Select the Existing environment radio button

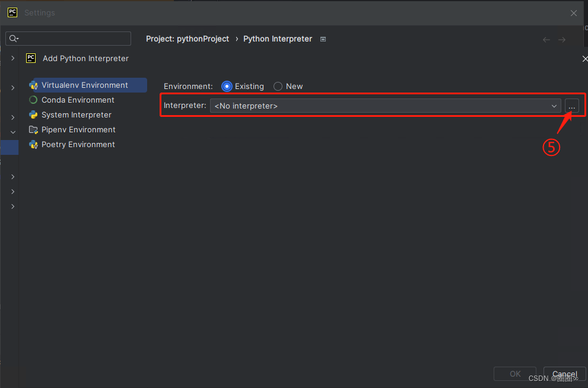click(227, 86)
